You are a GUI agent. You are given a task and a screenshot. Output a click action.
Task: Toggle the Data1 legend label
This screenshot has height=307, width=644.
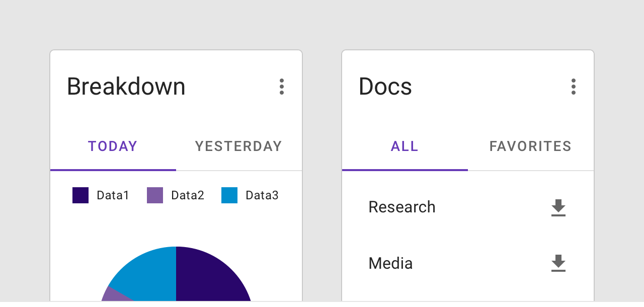(x=113, y=195)
